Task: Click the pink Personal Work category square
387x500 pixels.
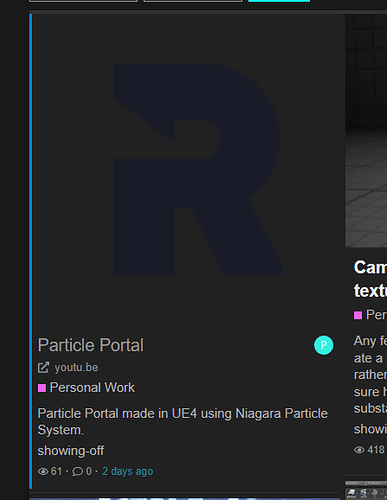Action: point(42,388)
